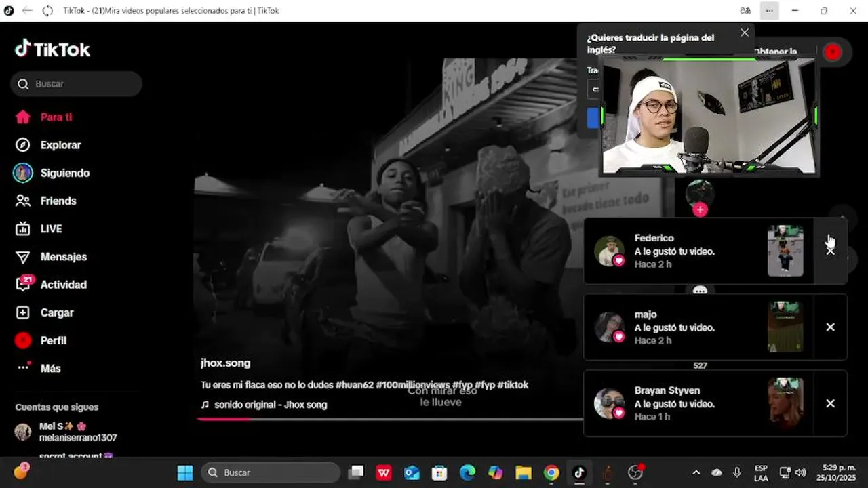Open the LIVE section
The image size is (868, 488).
point(39,229)
